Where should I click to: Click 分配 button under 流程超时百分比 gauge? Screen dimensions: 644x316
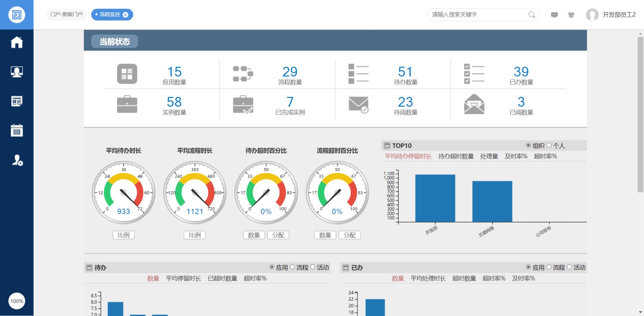tap(349, 235)
